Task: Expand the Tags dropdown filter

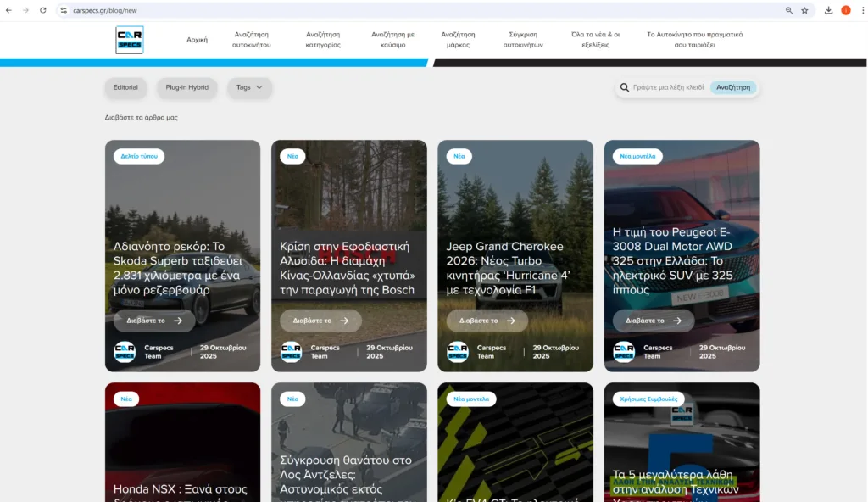Action: [x=249, y=87]
